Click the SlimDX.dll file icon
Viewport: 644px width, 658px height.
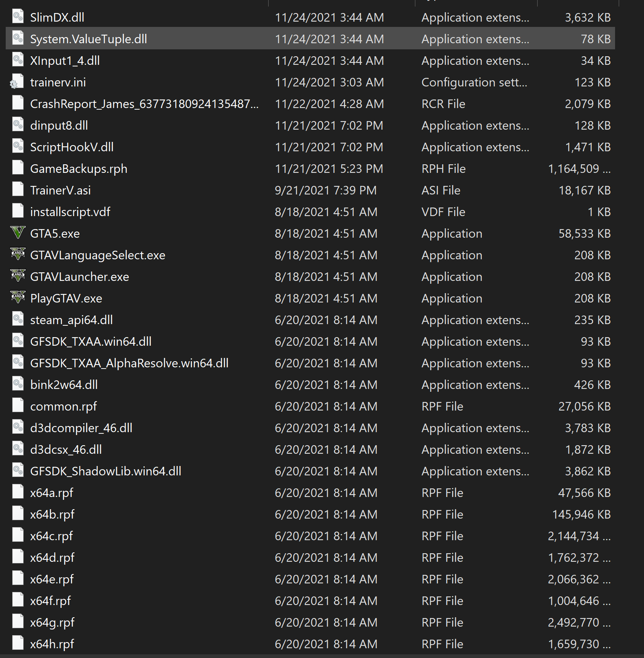tap(18, 17)
